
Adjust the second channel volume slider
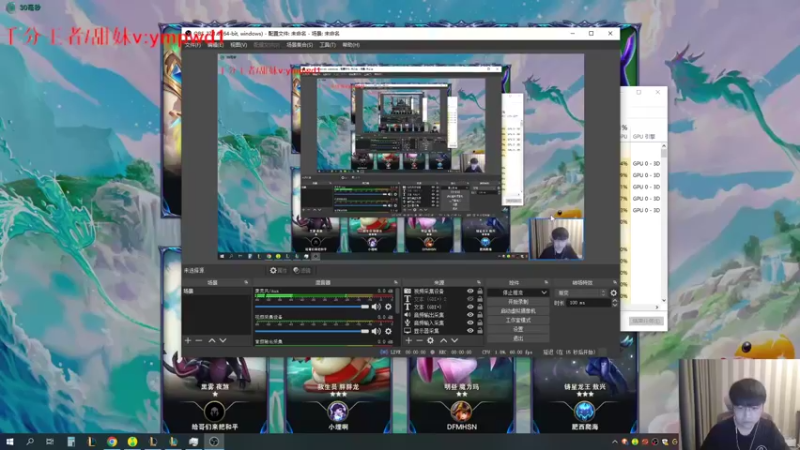click(x=312, y=331)
